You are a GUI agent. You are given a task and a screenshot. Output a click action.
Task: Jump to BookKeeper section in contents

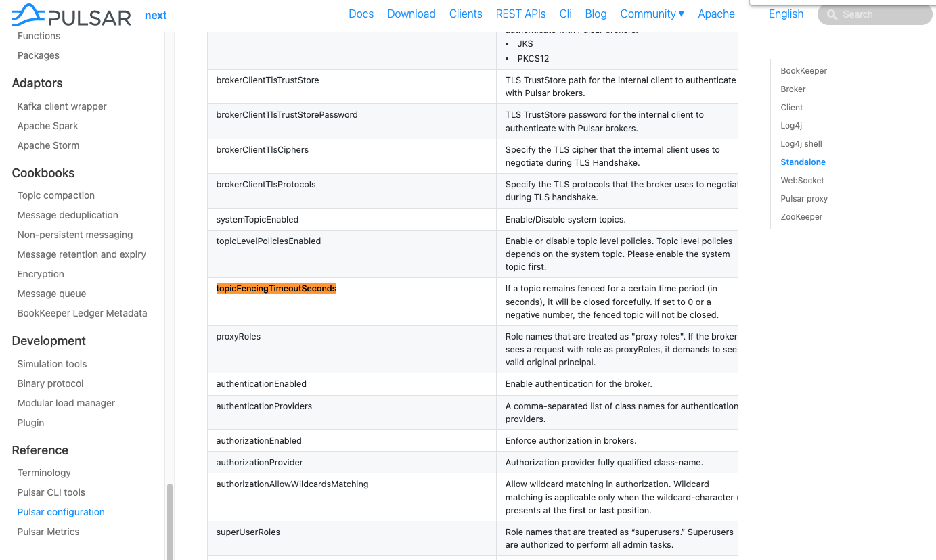pyautogui.click(x=803, y=71)
